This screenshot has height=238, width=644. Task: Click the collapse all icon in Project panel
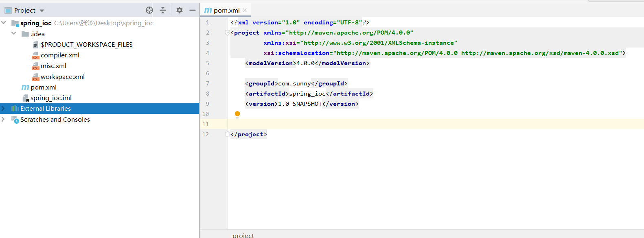pos(163,10)
